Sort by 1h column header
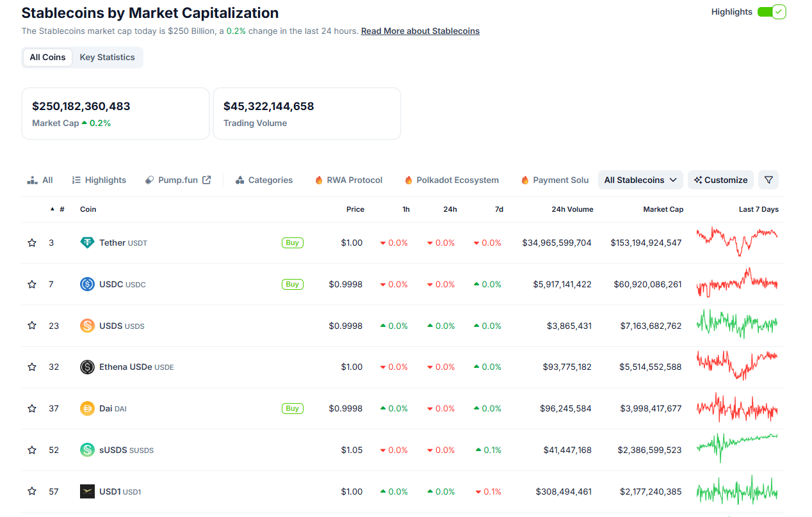 point(406,209)
